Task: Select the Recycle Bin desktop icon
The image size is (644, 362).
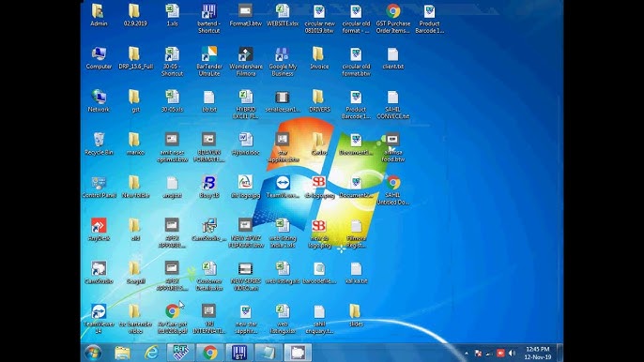Action: point(99,143)
